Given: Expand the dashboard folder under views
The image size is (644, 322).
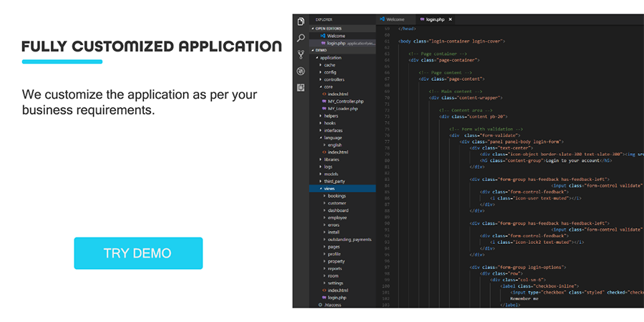Looking at the screenshot, I should [338, 210].
